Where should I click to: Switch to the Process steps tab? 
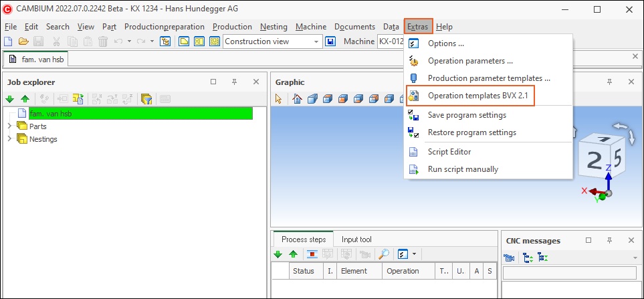[304, 239]
